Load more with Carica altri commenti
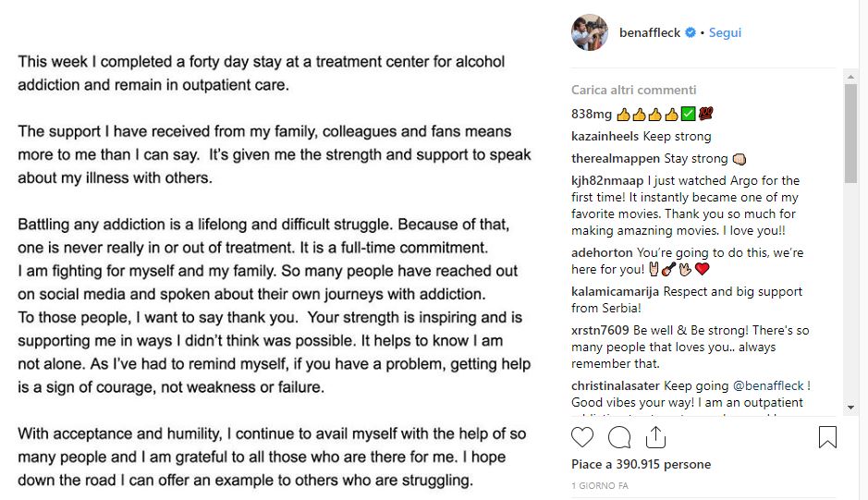The width and height of the screenshot is (868, 500). [x=633, y=90]
